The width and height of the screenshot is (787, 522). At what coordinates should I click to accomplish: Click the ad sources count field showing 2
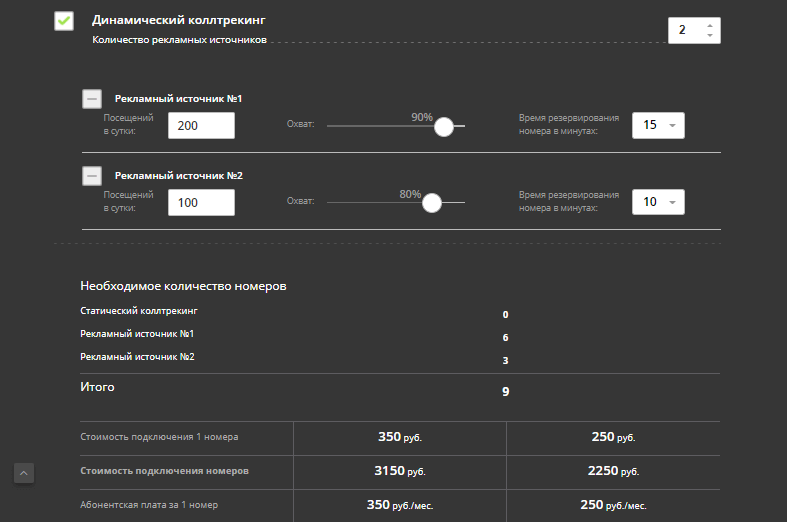click(684, 30)
